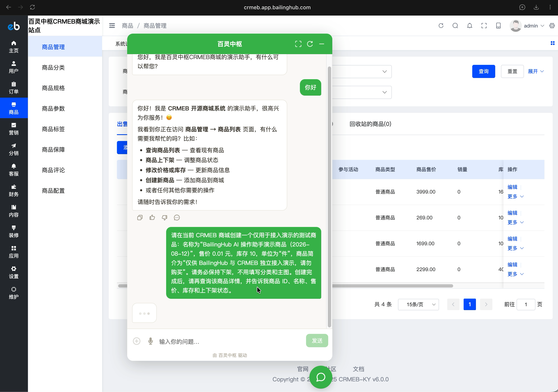Reload the browser page
The width and height of the screenshot is (558, 392).
pos(32,7)
